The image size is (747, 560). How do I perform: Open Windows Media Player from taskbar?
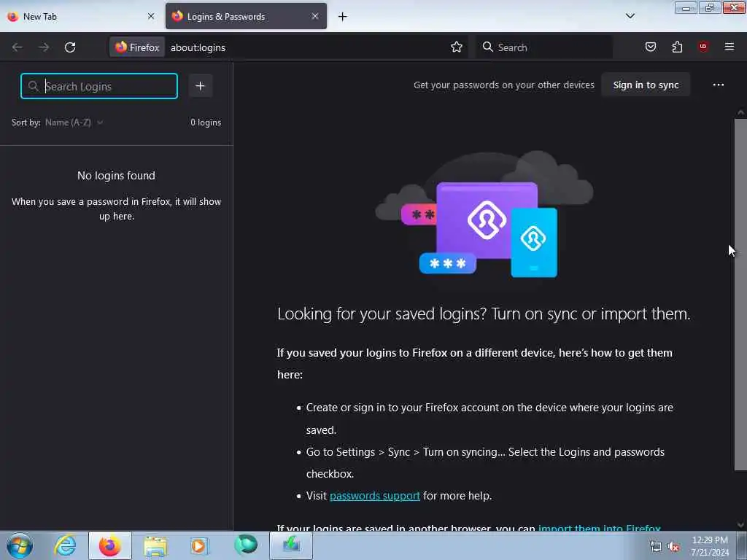[200, 545]
